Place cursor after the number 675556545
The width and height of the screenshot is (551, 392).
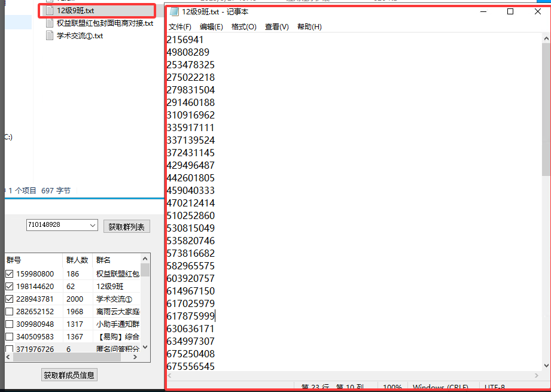click(214, 366)
